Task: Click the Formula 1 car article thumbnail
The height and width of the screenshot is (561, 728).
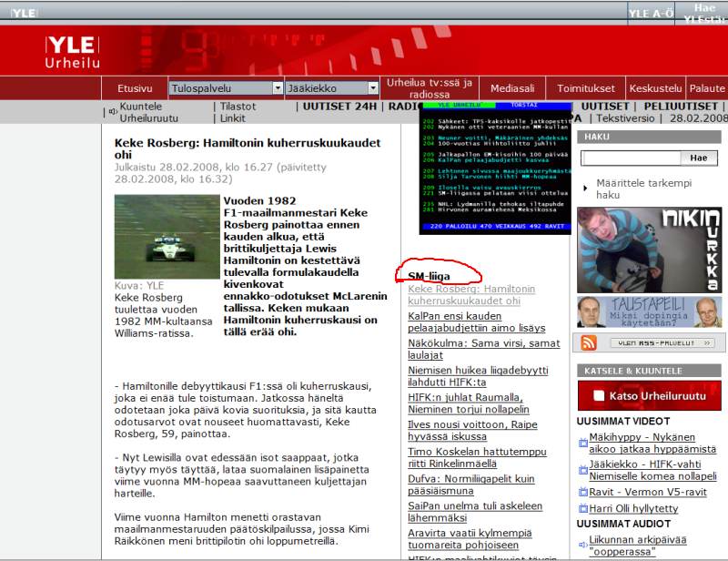Action: pos(155,237)
